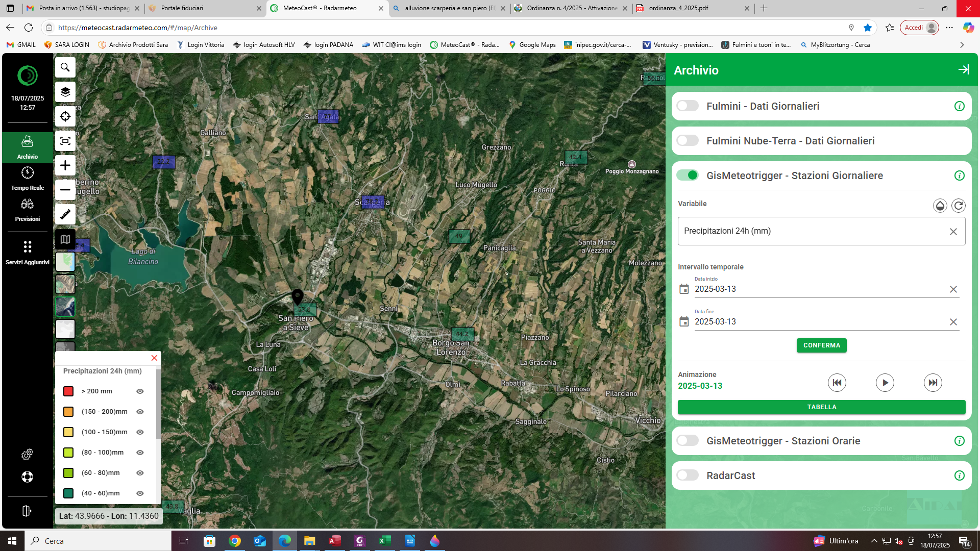Disable GisMeteotrigger - Stazioni Giornaliere
This screenshot has width=980, height=551.
pos(688,174)
